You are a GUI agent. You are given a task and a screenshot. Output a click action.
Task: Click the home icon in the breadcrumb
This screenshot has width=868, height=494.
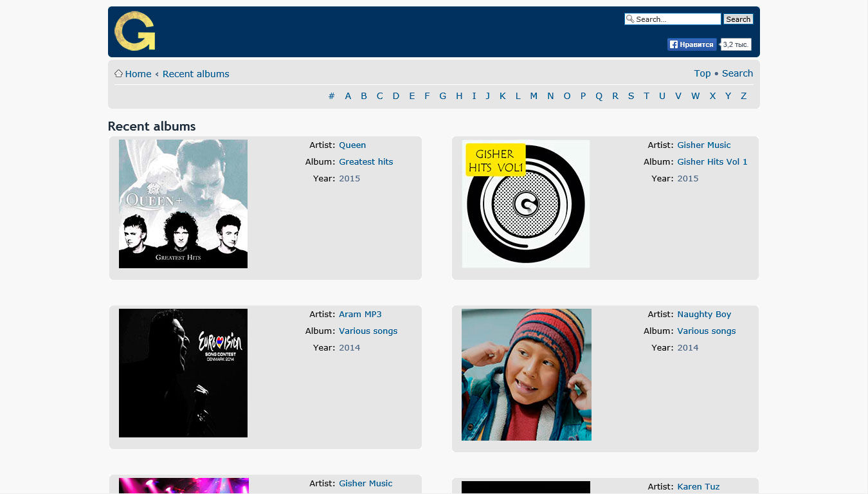tap(118, 73)
